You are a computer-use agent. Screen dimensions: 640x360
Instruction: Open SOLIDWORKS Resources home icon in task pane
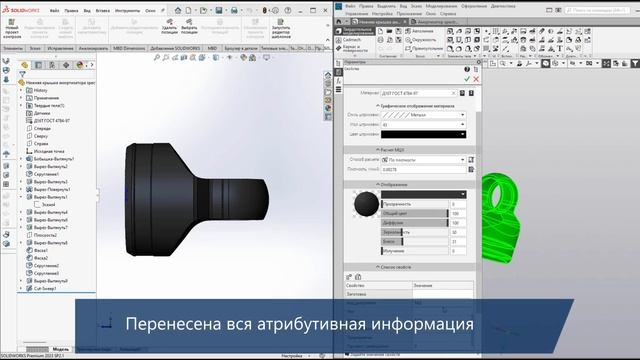coord(328,75)
